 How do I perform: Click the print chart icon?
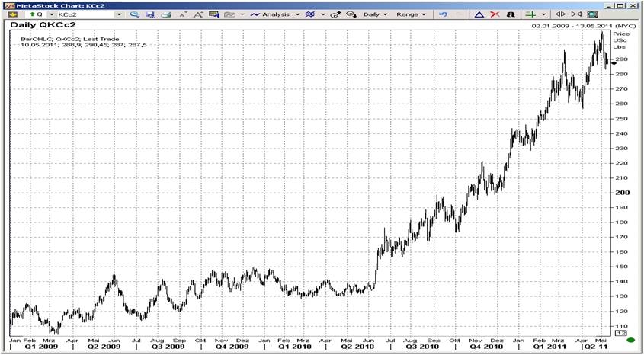(166, 14)
